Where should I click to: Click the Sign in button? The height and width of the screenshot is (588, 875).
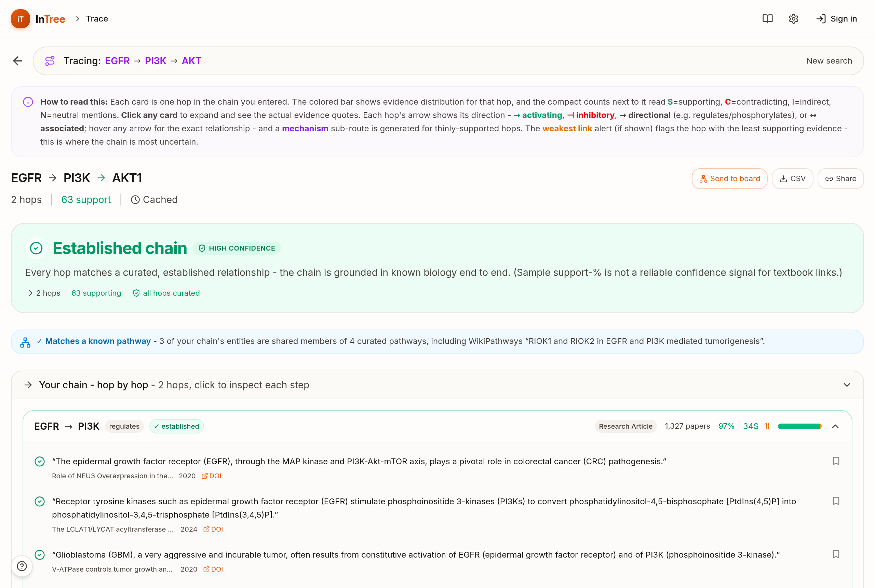pyautogui.click(x=836, y=19)
